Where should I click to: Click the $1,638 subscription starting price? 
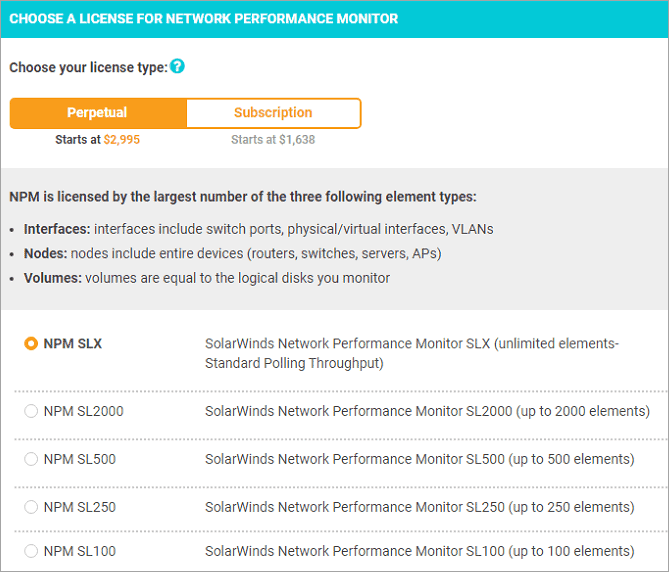(x=296, y=140)
